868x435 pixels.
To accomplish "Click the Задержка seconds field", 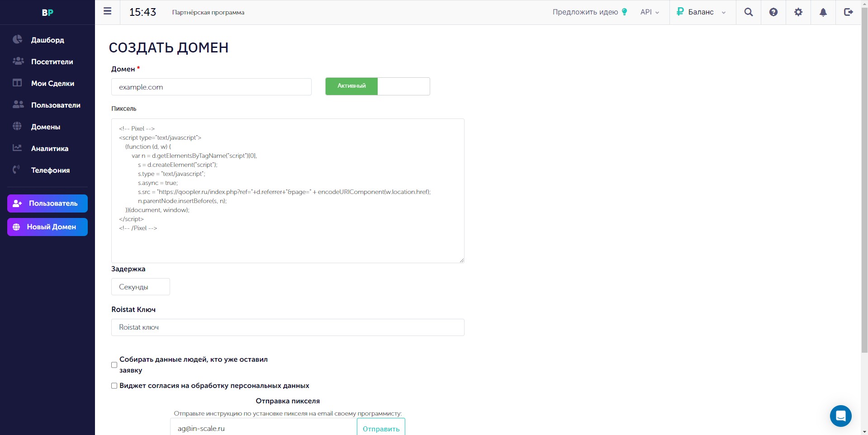I will [x=141, y=287].
